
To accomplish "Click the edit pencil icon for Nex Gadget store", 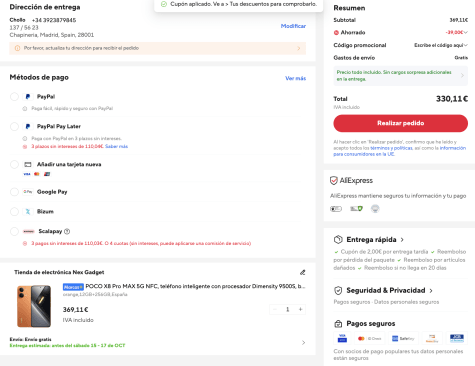I will 302,272.
